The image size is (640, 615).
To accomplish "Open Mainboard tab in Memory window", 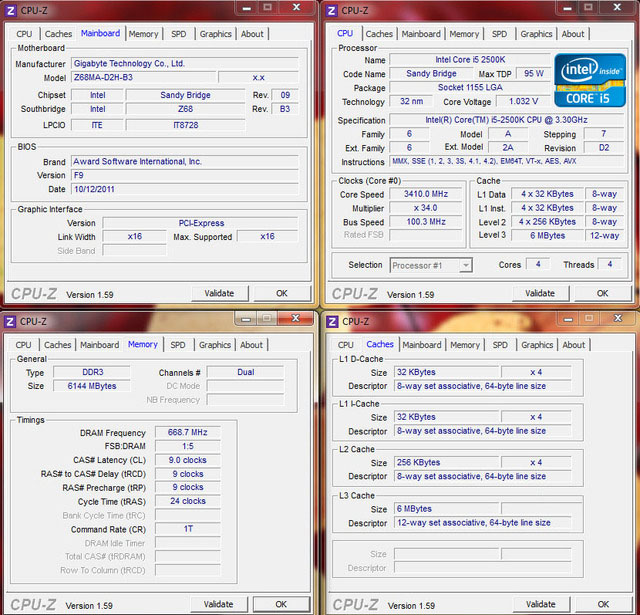I will pyautogui.click(x=100, y=345).
